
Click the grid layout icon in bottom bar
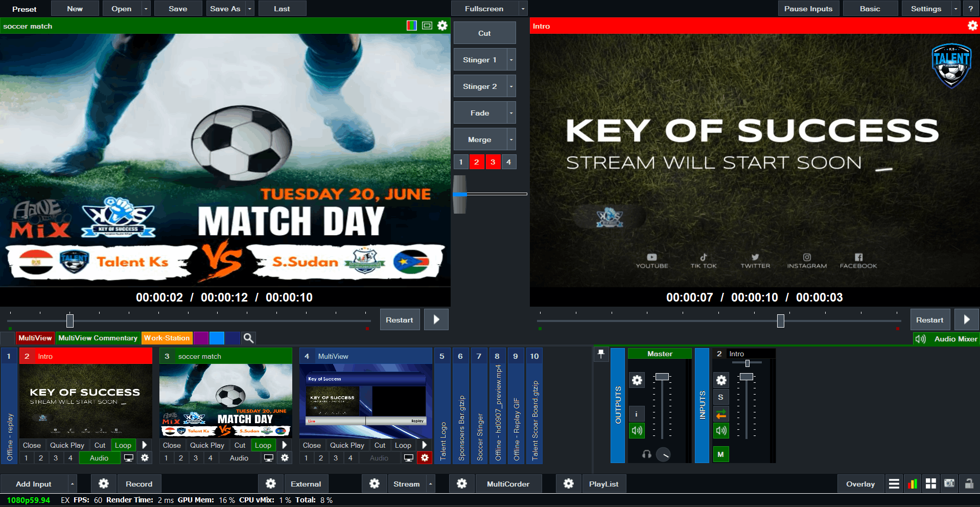click(931, 483)
